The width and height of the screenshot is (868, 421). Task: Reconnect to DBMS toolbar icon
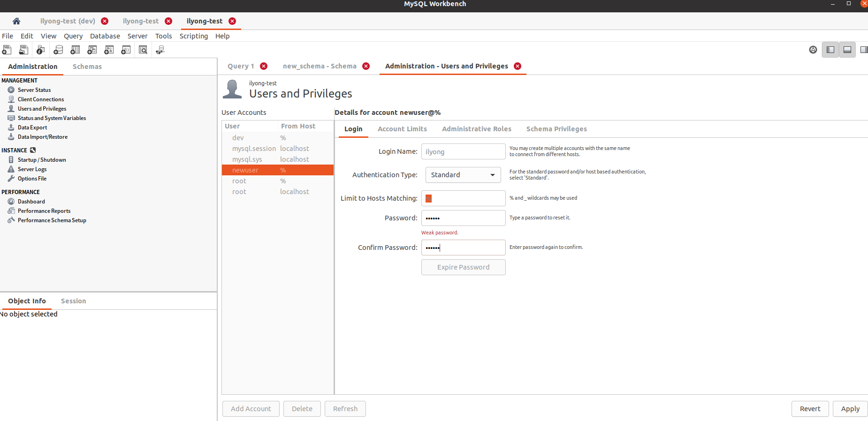[160, 50]
